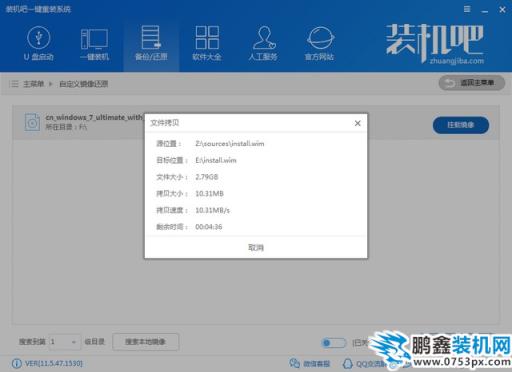Open the 软件大全 software collection icon
This screenshot has width=512, height=372.
click(x=207, y=44)
